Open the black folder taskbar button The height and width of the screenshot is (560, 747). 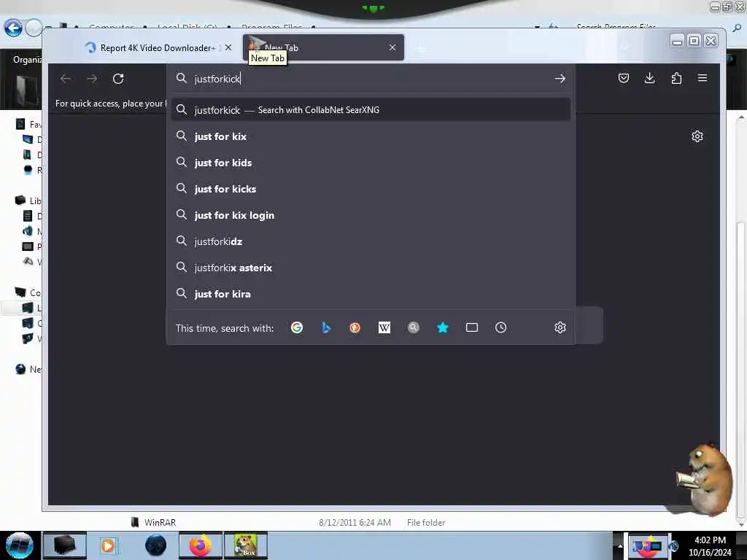point(65,545)
